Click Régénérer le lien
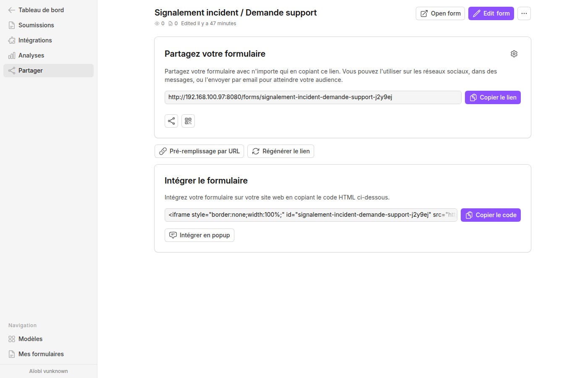The height and width of the screenshot is (378, 588). [x=281, y=151]
